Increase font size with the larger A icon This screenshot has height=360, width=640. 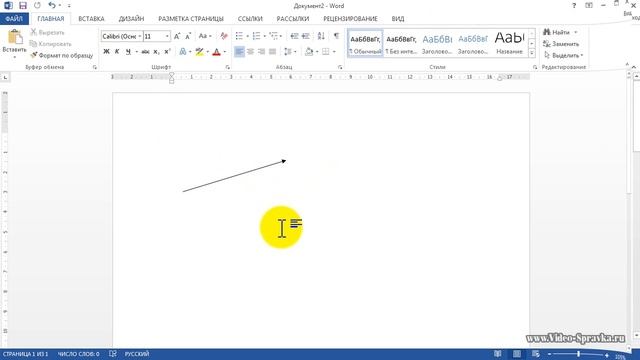pos(177,36)
